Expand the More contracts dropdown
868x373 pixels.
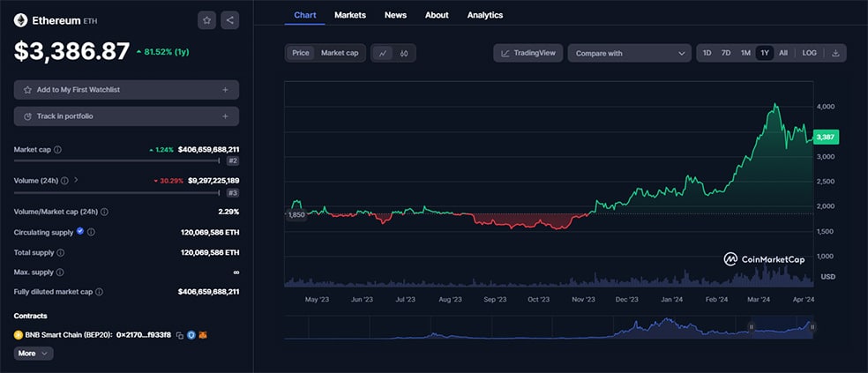[x=34, y=353]
